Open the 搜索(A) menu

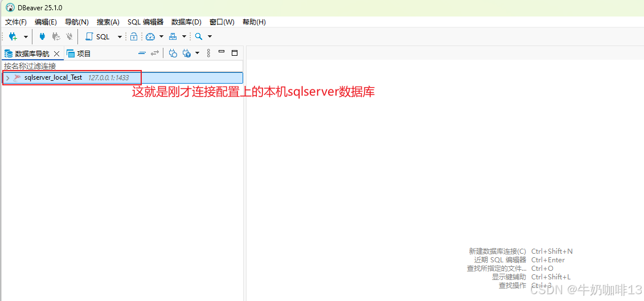point(108,22)
